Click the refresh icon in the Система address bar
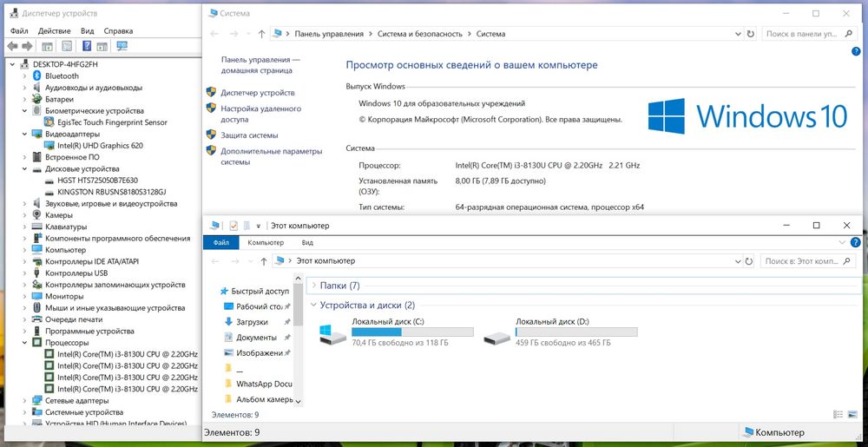Screen dimensions: 868x447 pyautogui.click(x=750, y=34)
